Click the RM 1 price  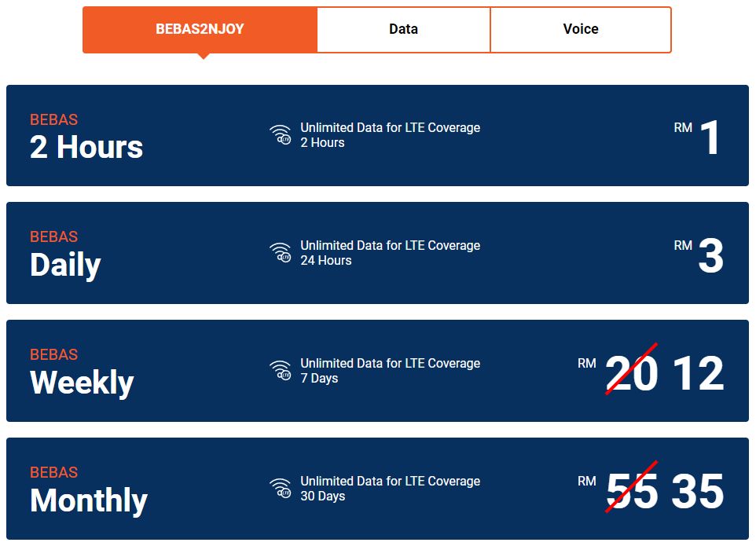(697, 137)
